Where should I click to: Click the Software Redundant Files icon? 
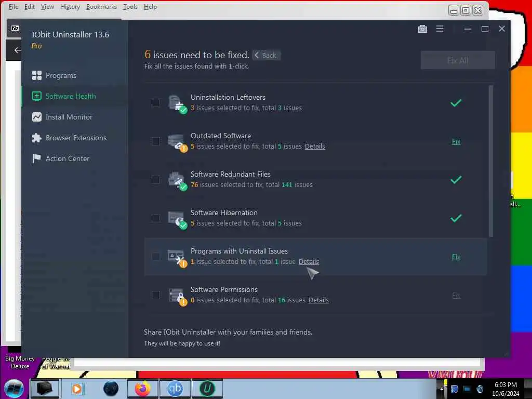[x=177, y=181]
